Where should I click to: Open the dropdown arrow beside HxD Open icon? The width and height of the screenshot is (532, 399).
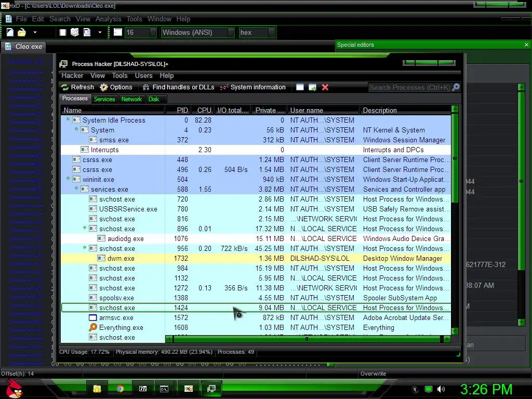35,33
